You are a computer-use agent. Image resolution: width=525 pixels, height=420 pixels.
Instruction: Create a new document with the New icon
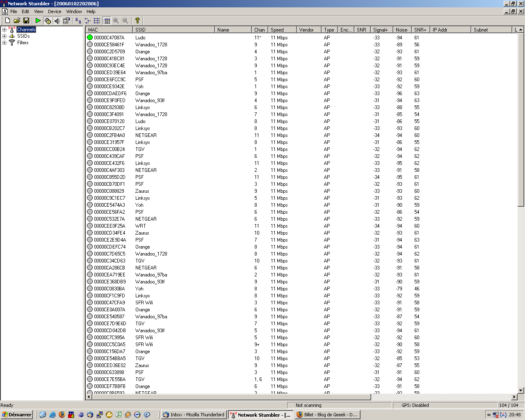[7, 21]
